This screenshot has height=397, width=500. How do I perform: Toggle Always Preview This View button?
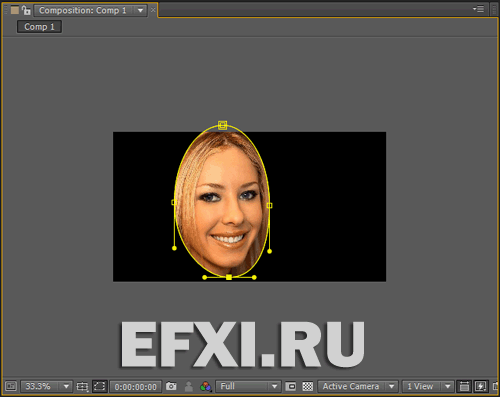click(x=11, y=386)
